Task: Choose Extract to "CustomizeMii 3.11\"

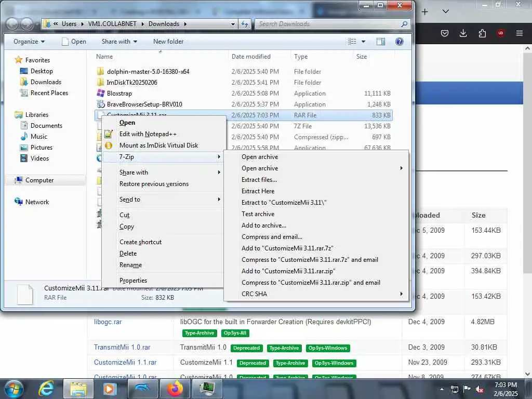Action: 284,203
